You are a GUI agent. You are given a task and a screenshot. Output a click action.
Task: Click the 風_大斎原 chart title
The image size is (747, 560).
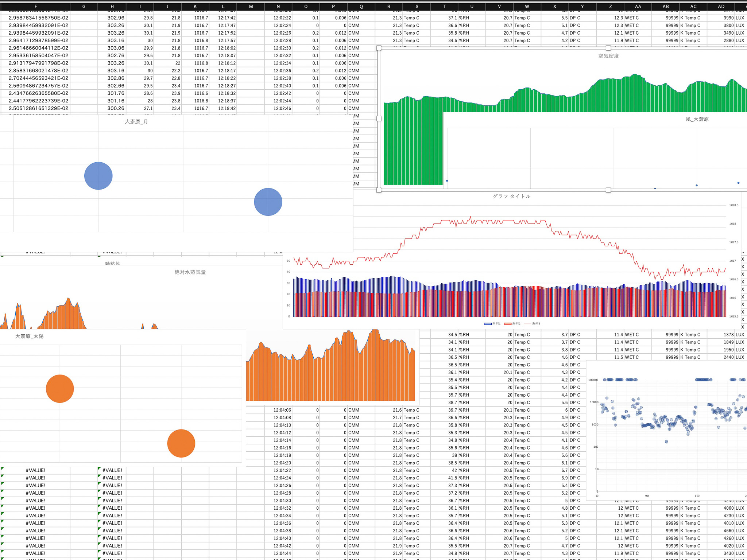pos(697,119)
